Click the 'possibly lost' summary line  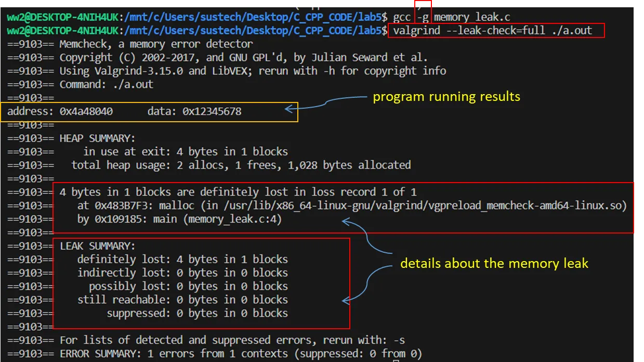[188, 286]
